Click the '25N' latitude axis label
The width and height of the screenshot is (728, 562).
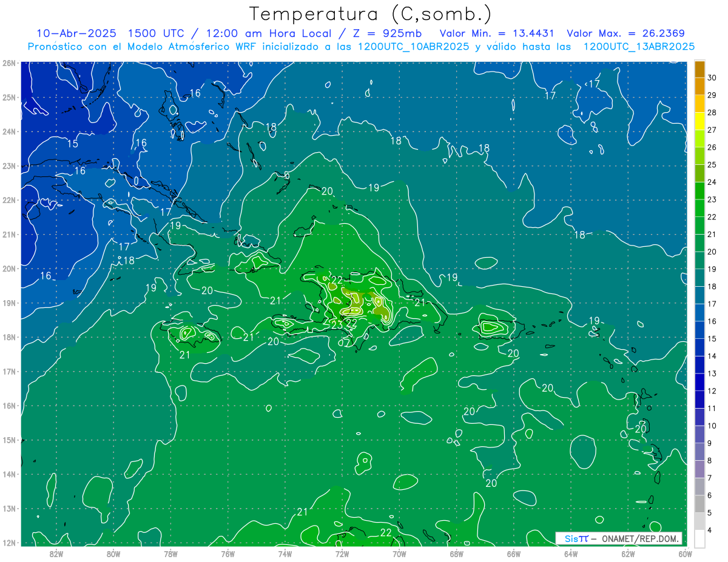9,98
